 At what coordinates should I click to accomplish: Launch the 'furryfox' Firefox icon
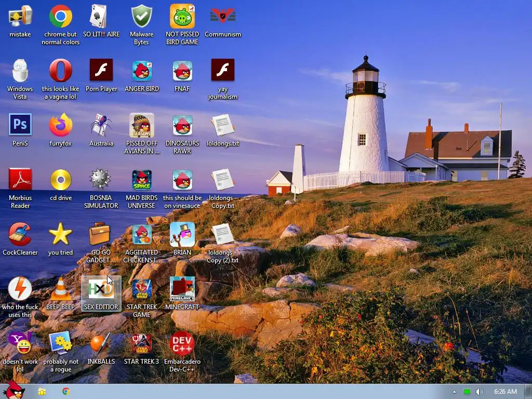click(61, 125)
